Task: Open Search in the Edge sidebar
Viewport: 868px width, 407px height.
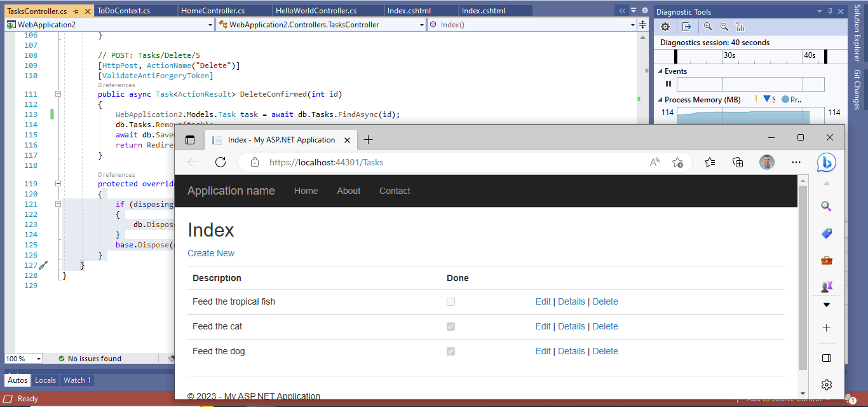Action: (x=826, y=206)
